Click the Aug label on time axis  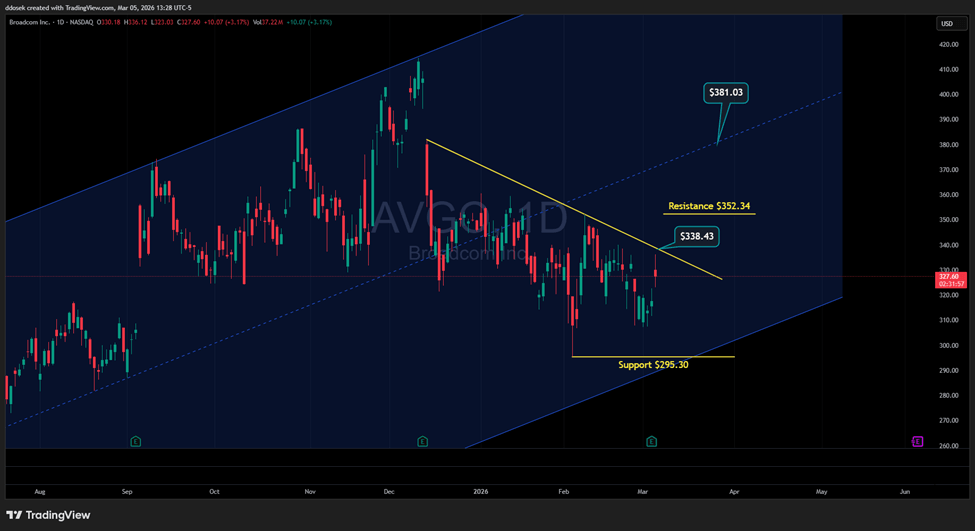(x=40, y=491)
